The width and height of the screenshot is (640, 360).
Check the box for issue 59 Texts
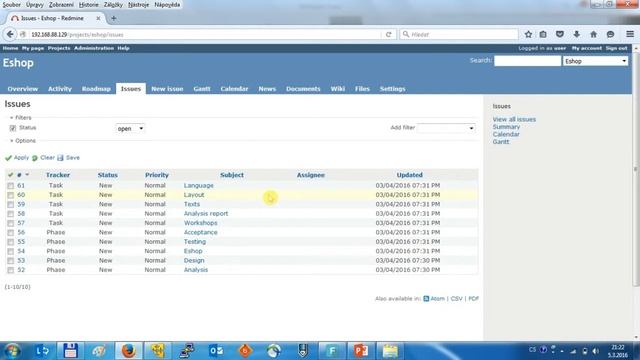pos(11,204)
